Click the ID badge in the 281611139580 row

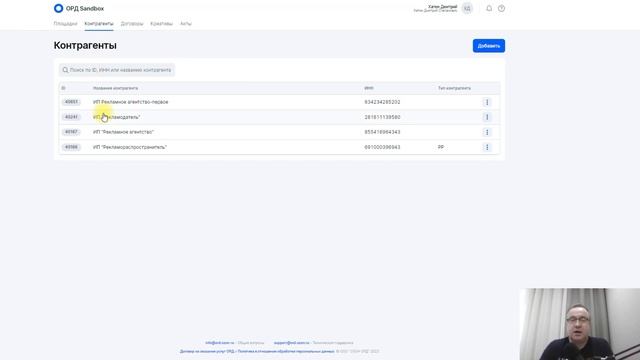coord(71,117)
